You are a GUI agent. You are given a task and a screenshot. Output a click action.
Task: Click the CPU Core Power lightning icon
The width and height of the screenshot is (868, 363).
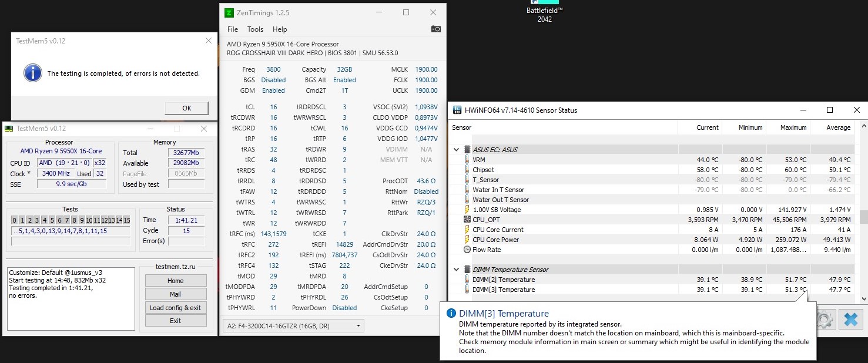click(467, 240)
